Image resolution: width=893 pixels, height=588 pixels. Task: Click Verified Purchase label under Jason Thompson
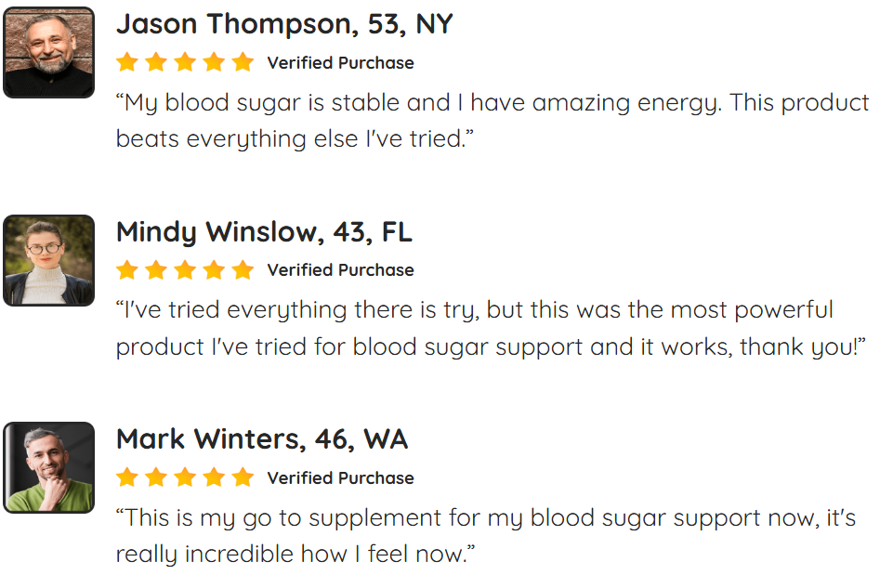click(x=341, y=62)
